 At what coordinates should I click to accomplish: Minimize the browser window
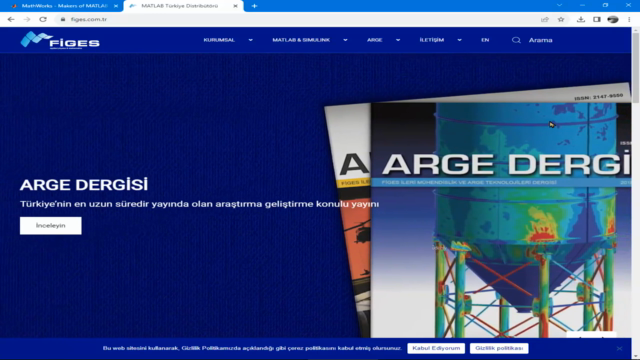click(582, 5)
